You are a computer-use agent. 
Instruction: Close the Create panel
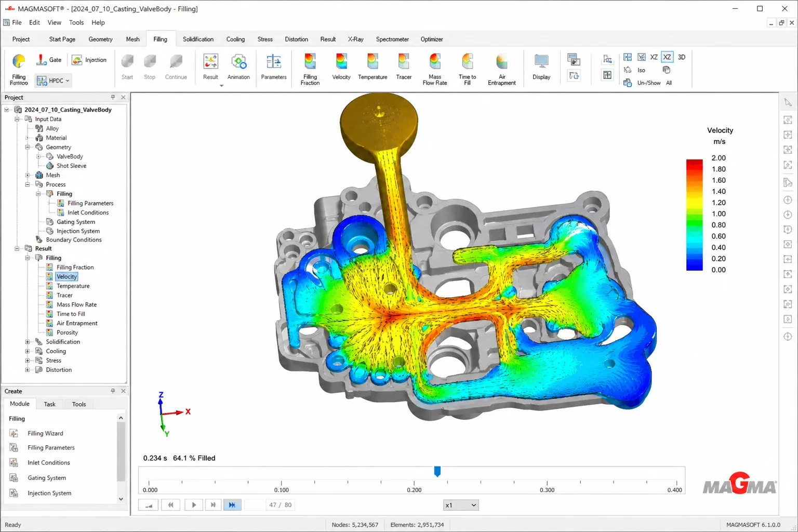click(x=123, y=391)
